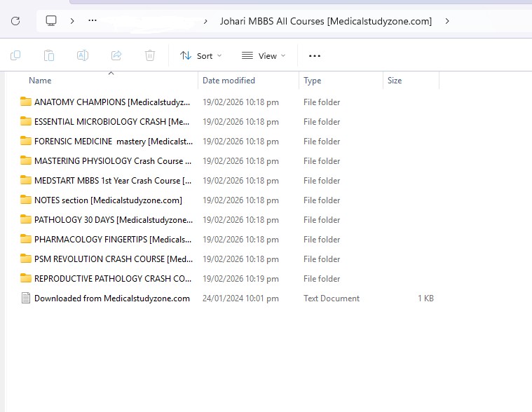
Task: Click the 24/01/2024 10:01 pm date cell
Action: click(x=240, y=298)
